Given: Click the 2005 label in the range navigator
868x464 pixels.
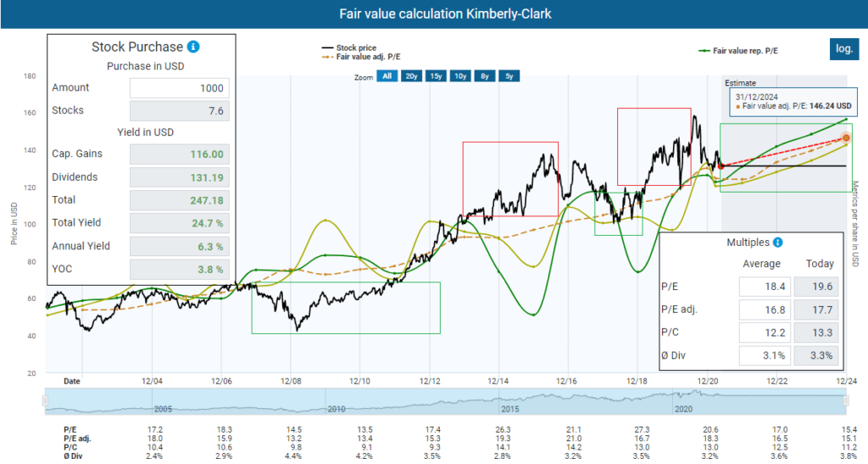Looking at the screenshot, I should click(x=164, y=409).
